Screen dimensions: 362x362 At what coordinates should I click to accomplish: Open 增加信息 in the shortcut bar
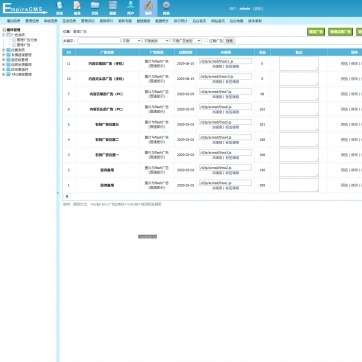[14, 21]
